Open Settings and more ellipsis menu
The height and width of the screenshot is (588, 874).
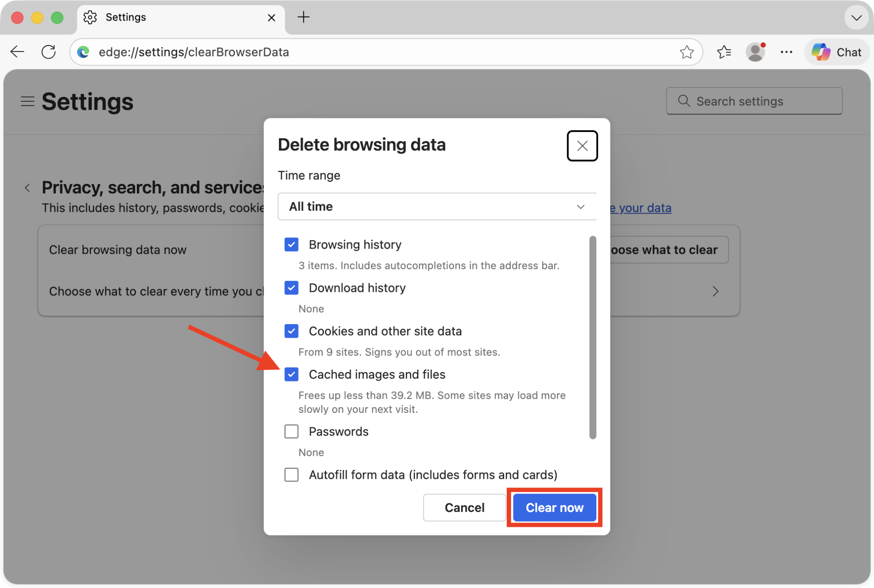[786, 52]
